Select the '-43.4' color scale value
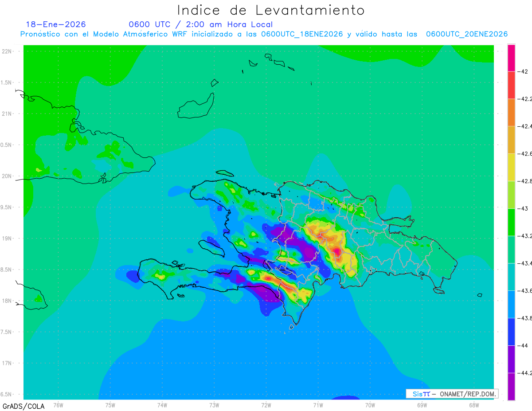The image size is (532, 411). [524, 263]
